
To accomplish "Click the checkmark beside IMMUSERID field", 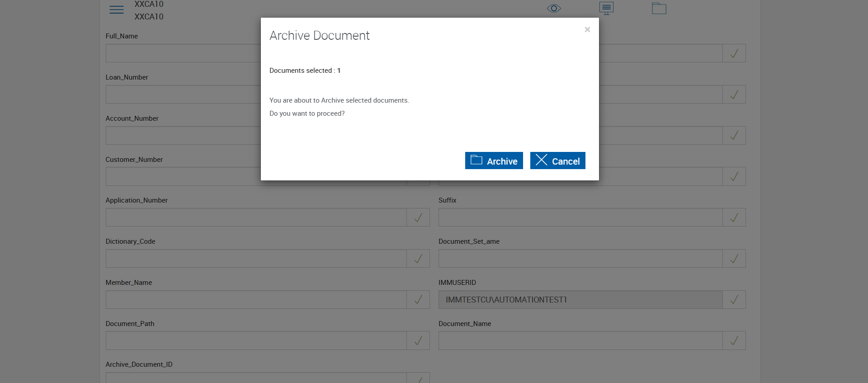I will pyautogui.click(x=734, y=300).
